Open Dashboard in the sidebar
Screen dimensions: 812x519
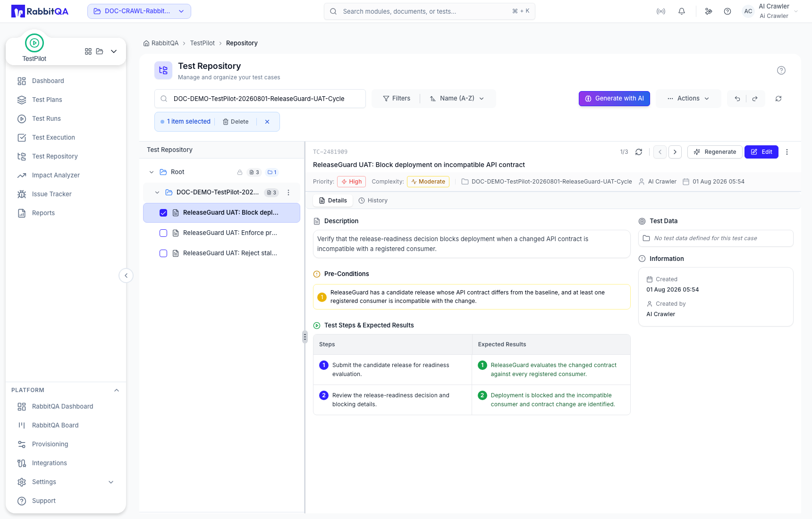66,81
